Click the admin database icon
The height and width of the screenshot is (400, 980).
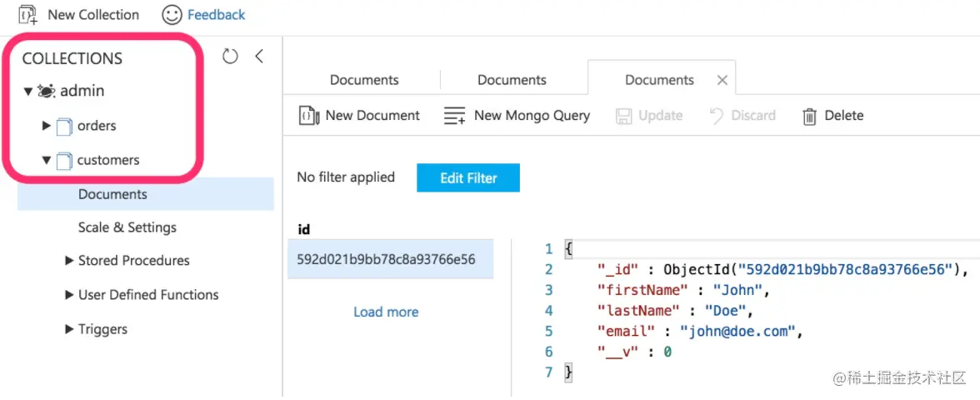point(46,92)
